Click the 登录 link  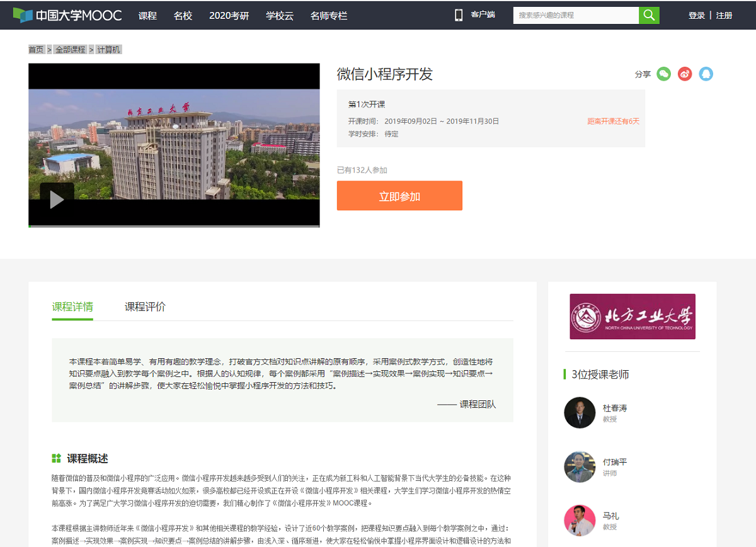pos(696,16)
